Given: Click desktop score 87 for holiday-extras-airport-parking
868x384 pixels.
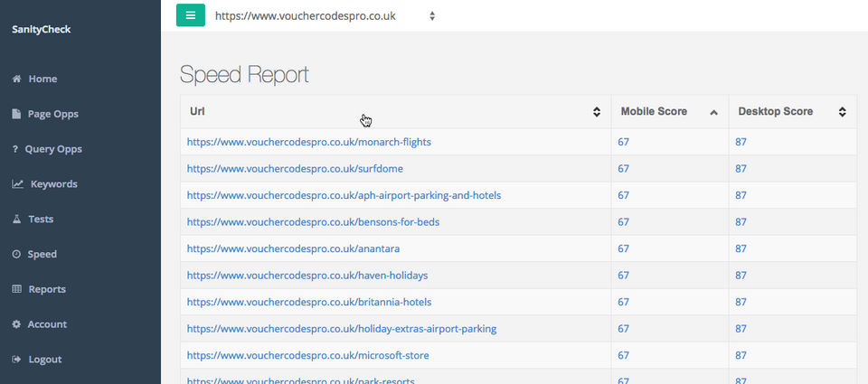Looking at the screenshot, I should click(x=741, y=329).
